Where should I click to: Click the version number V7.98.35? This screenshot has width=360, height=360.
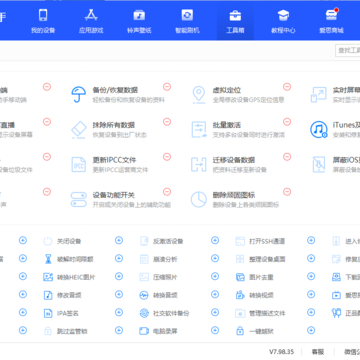point(281,352)
